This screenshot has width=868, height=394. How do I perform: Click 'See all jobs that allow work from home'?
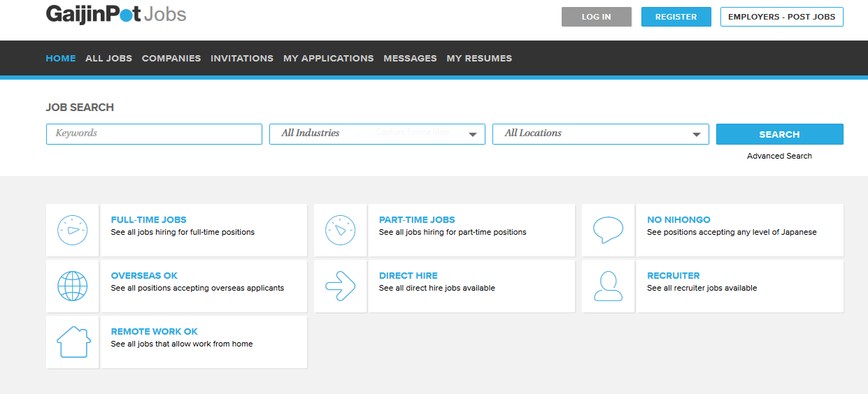pos(182,344)
